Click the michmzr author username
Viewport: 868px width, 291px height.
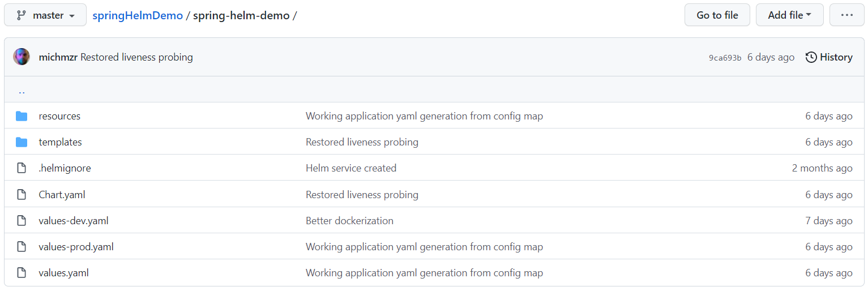click(58, 57)
